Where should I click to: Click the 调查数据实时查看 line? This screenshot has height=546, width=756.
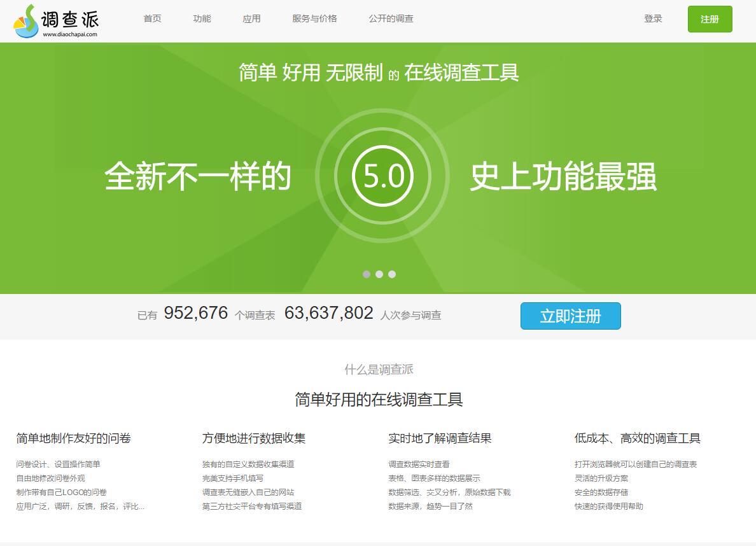(419, 464)
